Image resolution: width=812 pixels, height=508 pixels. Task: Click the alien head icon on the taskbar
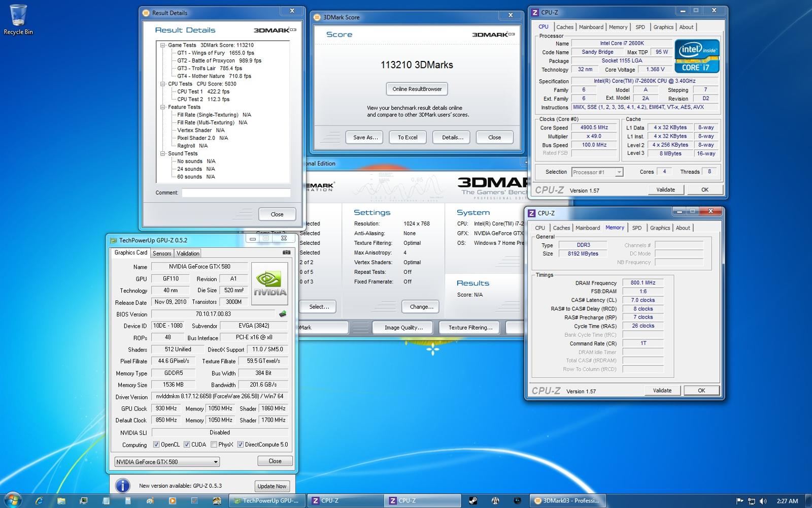[495, 500]
